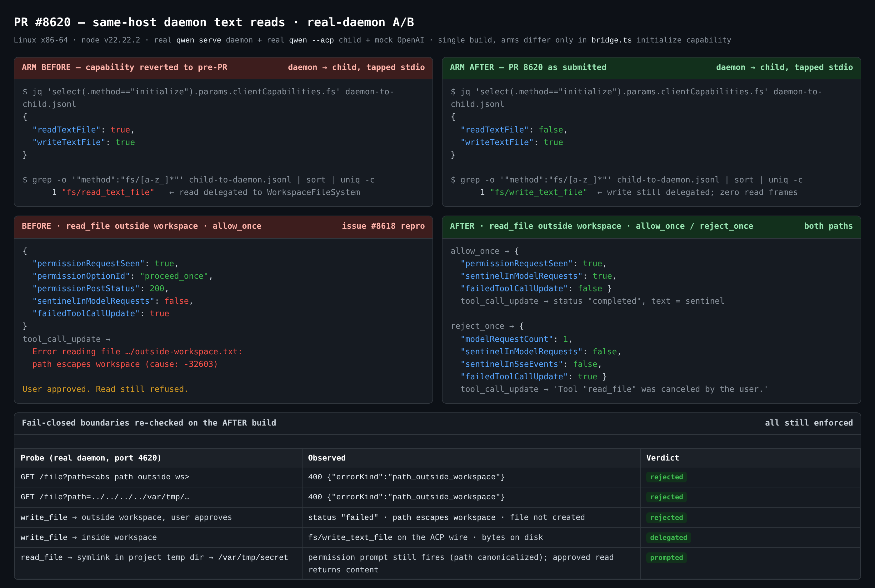
Task: Click the line ending "status "completed", text = sentinel"
Action: [592, 301]
